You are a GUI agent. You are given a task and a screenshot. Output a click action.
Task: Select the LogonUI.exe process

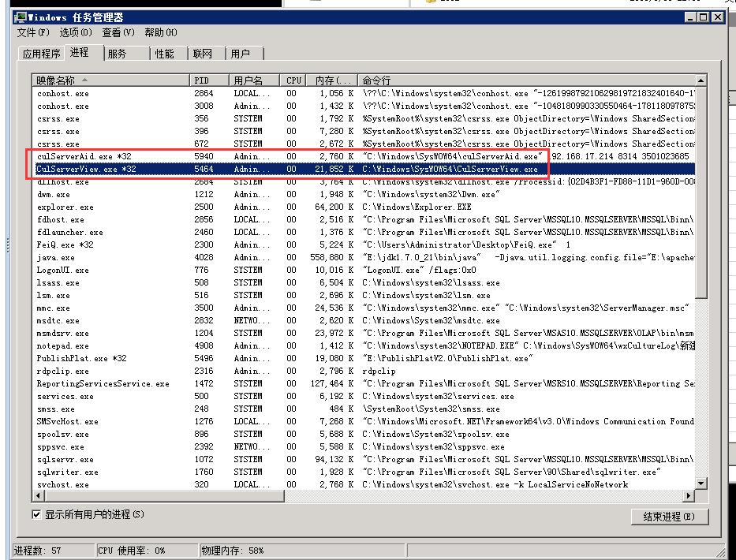[x=364, y=271]
